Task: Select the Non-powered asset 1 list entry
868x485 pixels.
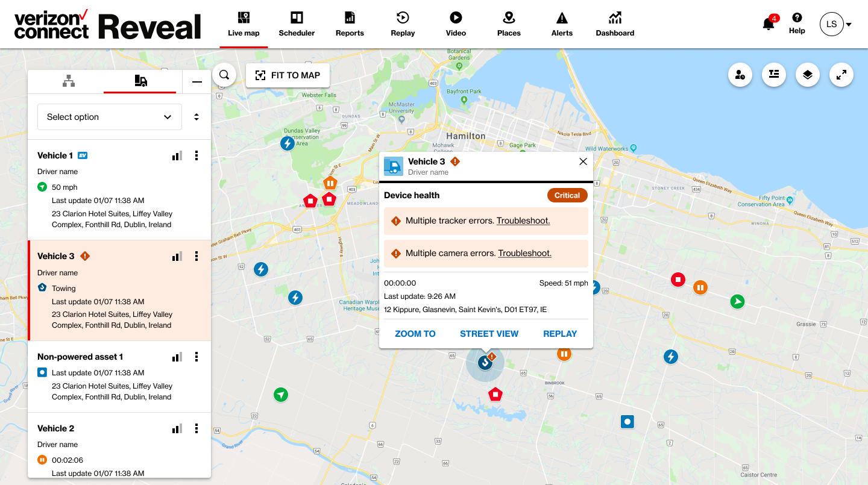Action: (119, 377)
